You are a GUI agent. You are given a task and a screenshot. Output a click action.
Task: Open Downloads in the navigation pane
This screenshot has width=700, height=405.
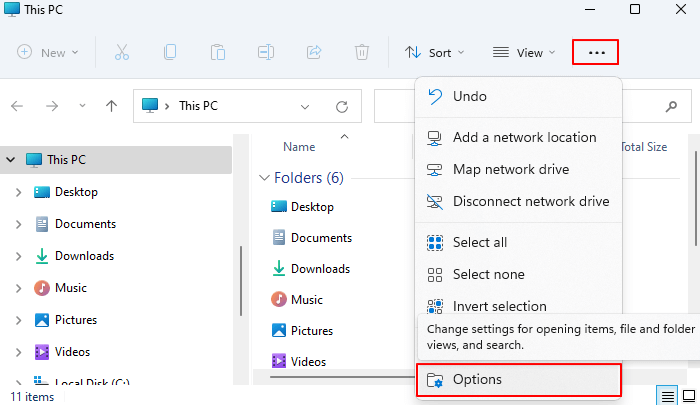tap(84, 256)
